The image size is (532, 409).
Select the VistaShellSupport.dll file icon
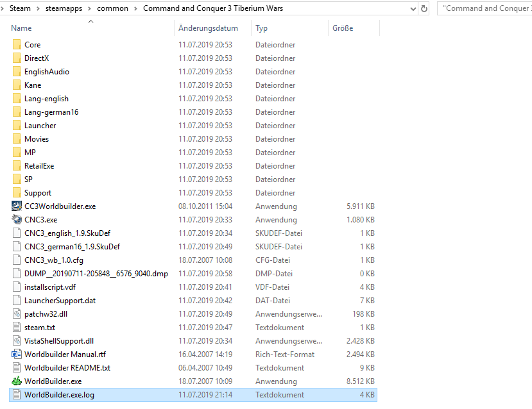(15, 340)
